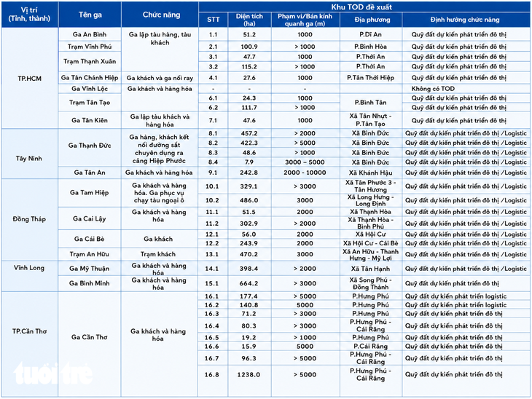Click the radius value '2000 - 10000'
Viewport: 532px width, 399px height.
coord(305,173)
